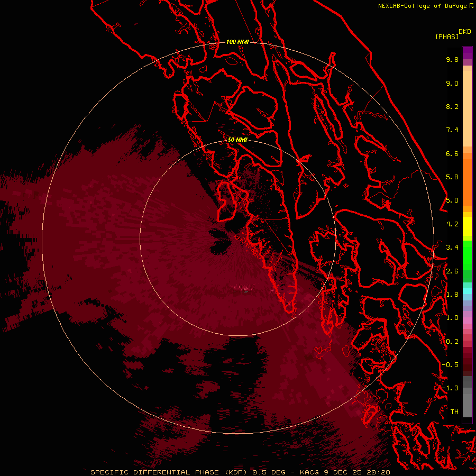Click the 100 NMI range ring label
Screen dimensions: 476x476
pyautogui.click(x=237, y=42)
